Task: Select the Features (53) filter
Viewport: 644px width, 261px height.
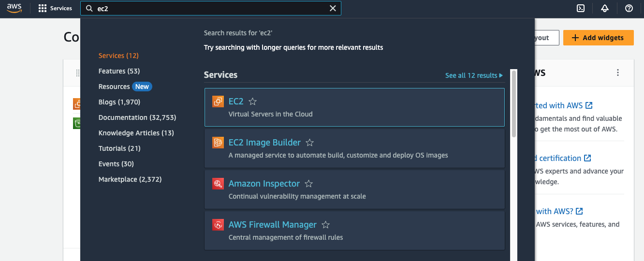Action: pyautogui.click(x=119, y=71)
